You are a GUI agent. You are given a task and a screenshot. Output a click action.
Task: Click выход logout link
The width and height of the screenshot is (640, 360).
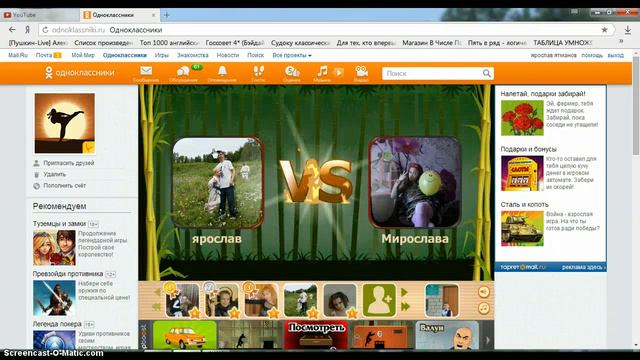pos(616,55)
